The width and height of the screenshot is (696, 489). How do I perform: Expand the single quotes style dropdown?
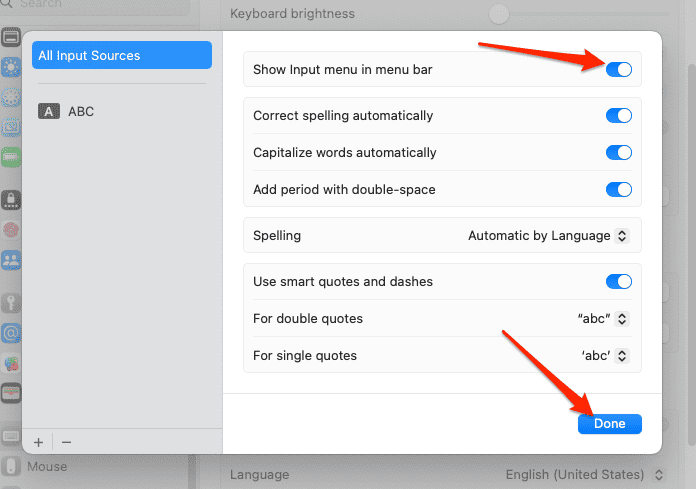click(605, 355)
